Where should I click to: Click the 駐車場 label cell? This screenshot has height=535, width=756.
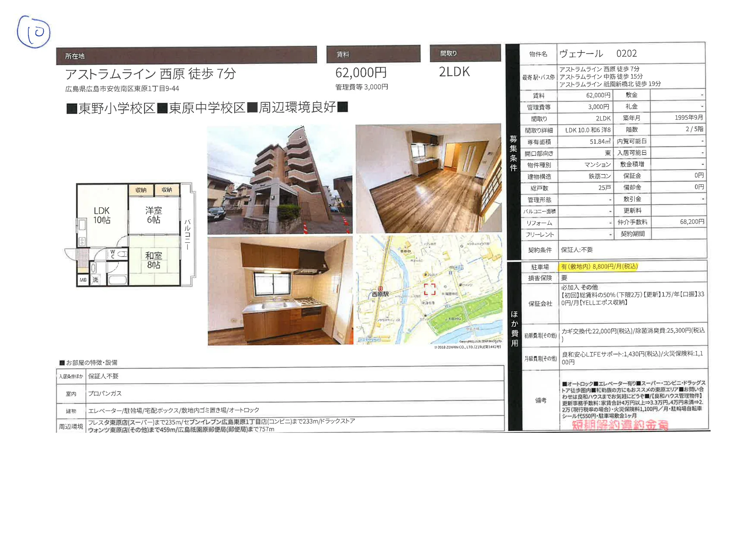(x=540, y=267)
